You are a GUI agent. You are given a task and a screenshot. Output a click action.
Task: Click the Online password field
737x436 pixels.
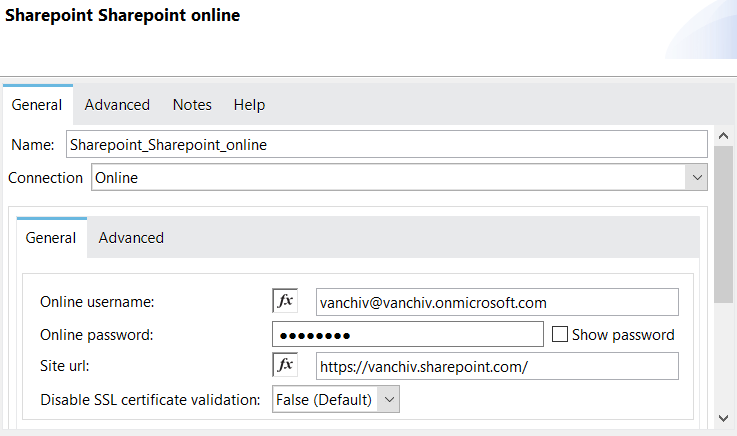(x=407, y=334)
